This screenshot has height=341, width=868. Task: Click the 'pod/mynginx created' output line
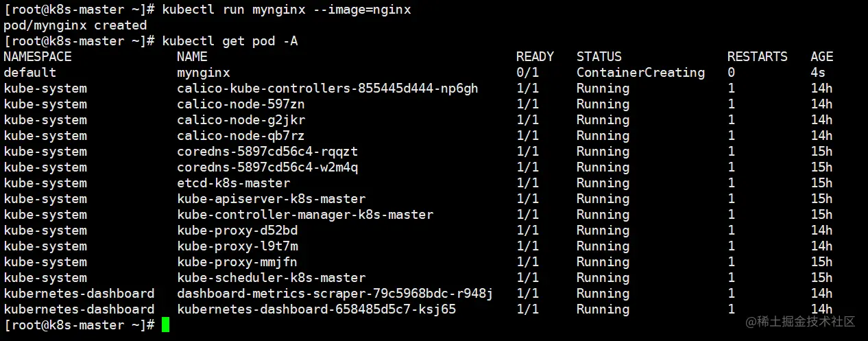pos(75,25)
